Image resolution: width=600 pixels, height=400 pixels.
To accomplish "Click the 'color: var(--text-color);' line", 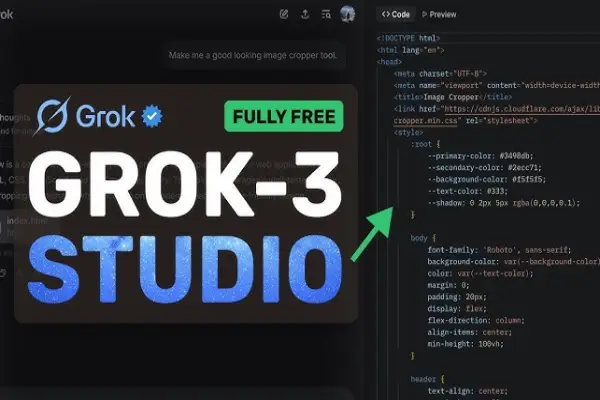I will coord(480,274).
